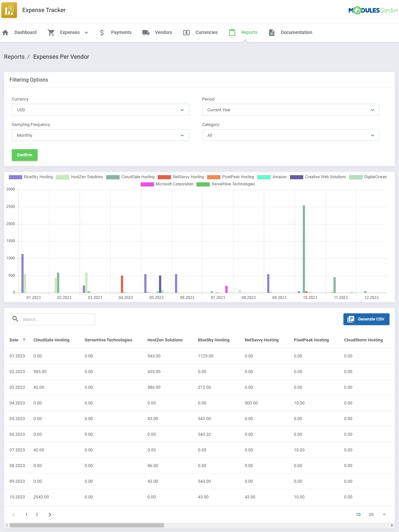Image resolution: width=399 pixels, height=532 pixels.
Task: Go to table page 1
Action: (x=26, y=515)
